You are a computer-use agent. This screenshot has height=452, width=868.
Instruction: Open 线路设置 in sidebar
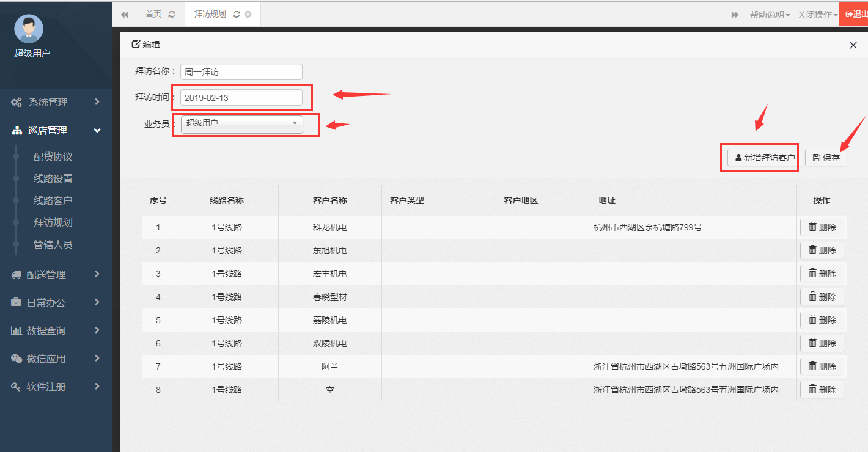pyautogui.click(x=53, y=179)
